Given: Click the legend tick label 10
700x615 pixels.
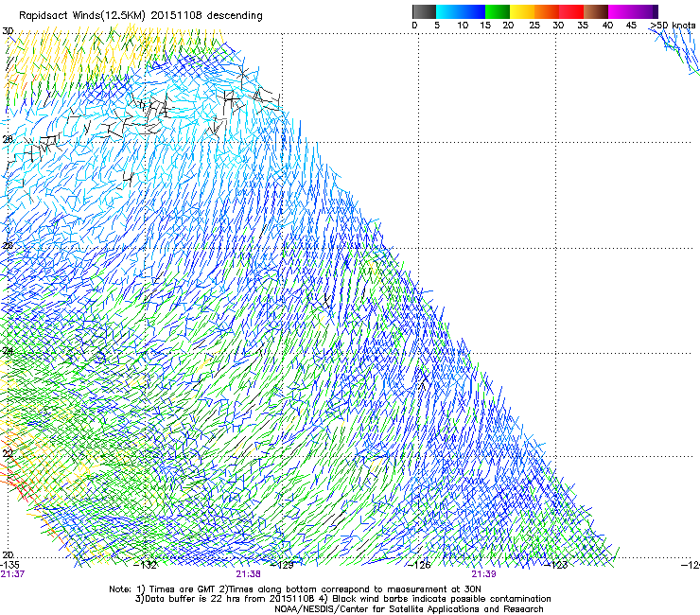Looking at the screenshot, I should 463,26.
